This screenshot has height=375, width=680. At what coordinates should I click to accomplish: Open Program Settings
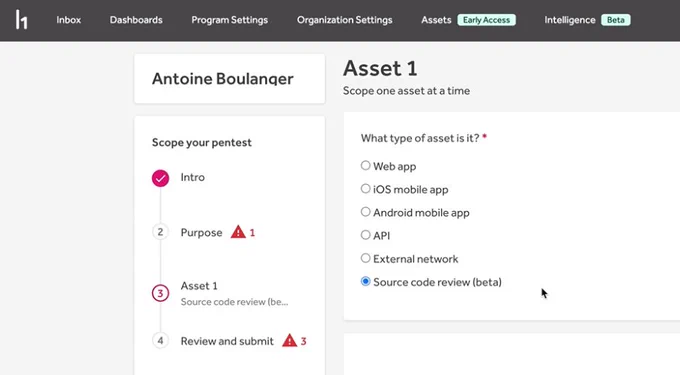coord(229,20)
